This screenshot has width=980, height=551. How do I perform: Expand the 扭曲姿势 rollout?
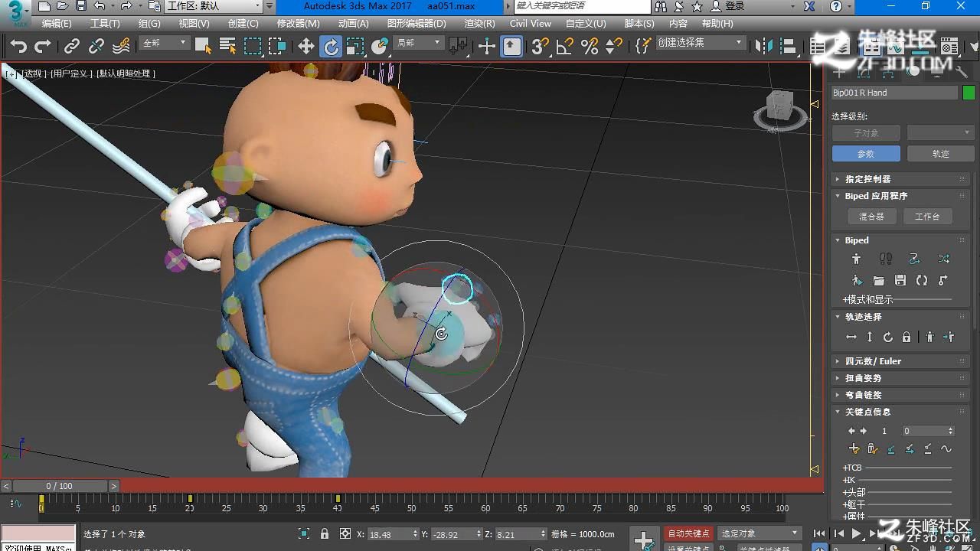click(x=899, y=378)
